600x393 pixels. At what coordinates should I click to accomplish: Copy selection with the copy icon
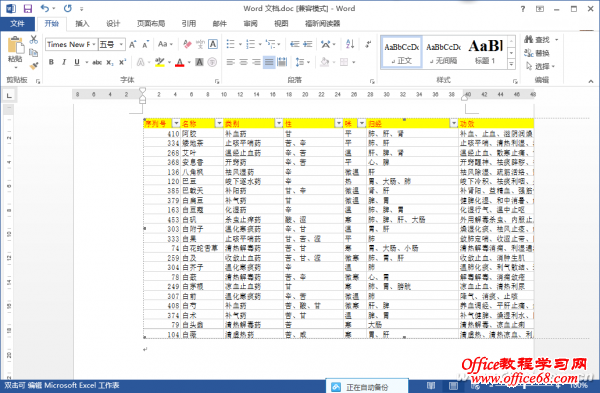[34, 52]
